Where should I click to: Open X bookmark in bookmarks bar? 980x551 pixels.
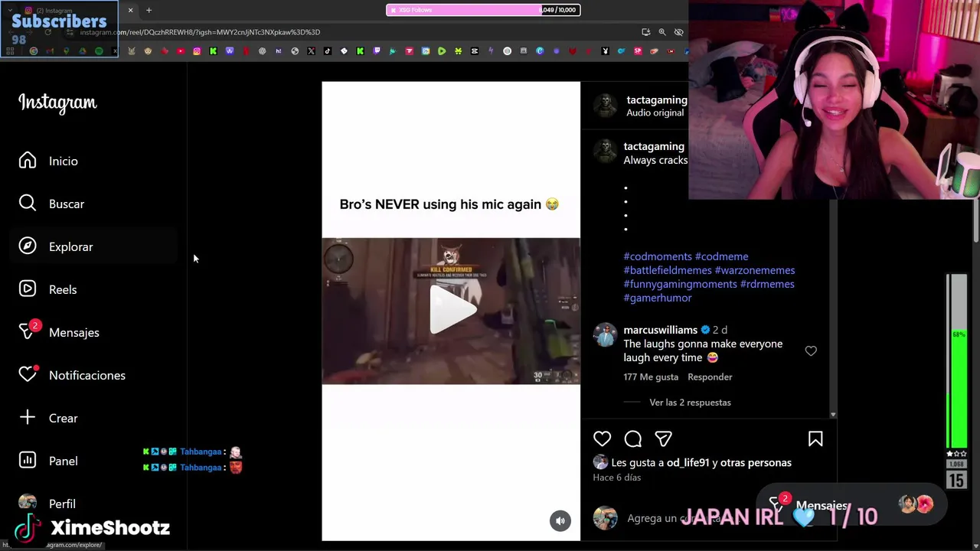(x=311, y=51)
